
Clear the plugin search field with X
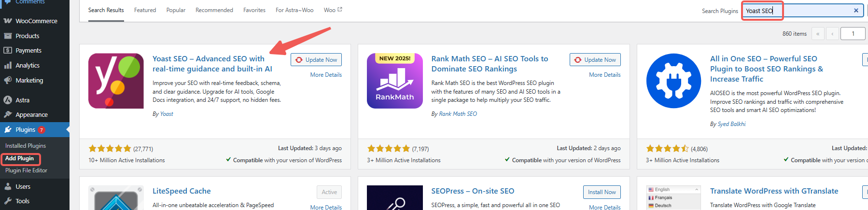[856, 11]
